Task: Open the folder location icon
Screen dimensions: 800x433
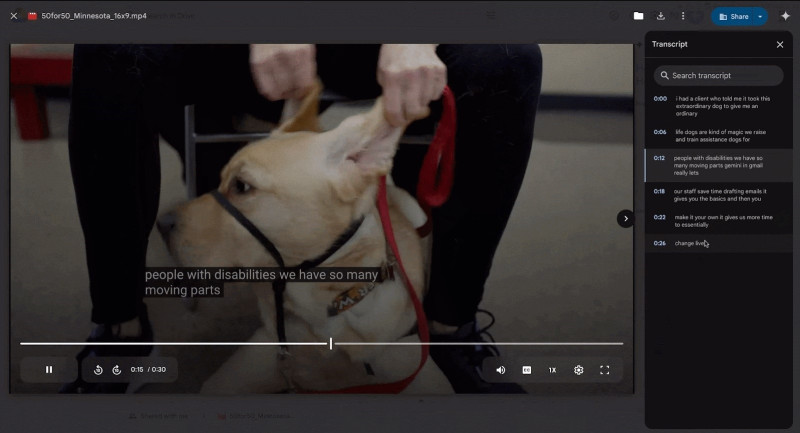Action: click(638, 16)
